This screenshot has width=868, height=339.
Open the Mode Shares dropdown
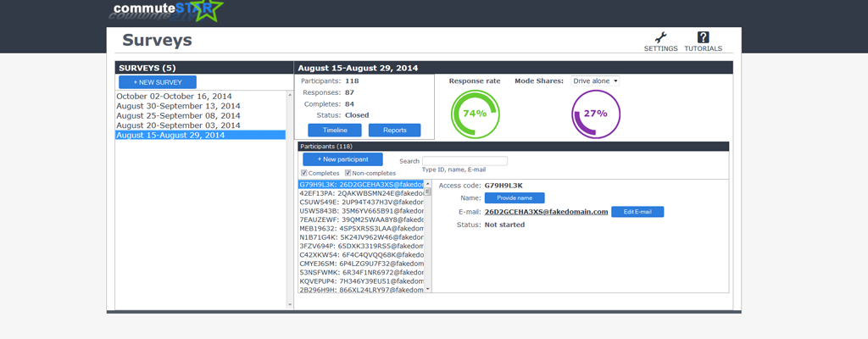click(x=595, y=81)
